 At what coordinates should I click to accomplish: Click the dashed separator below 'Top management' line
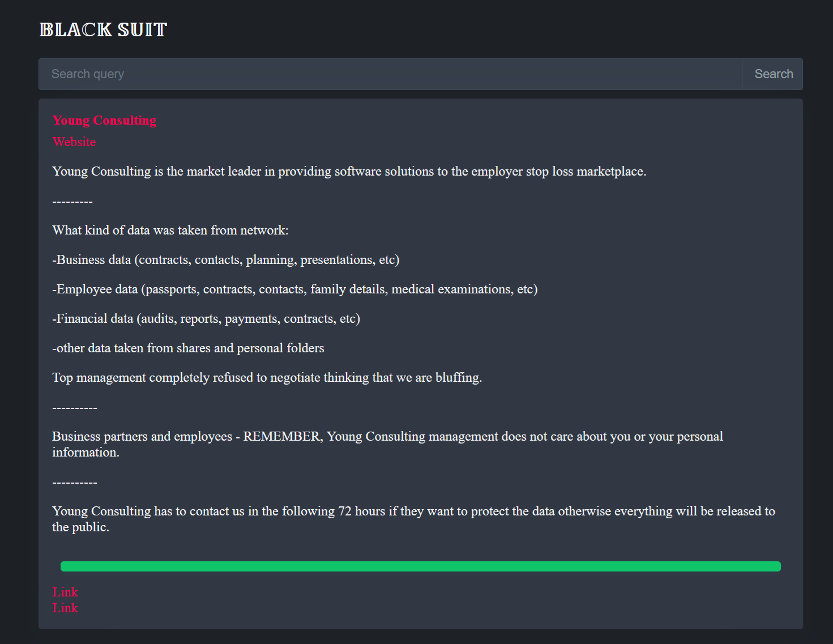point(75,408)
